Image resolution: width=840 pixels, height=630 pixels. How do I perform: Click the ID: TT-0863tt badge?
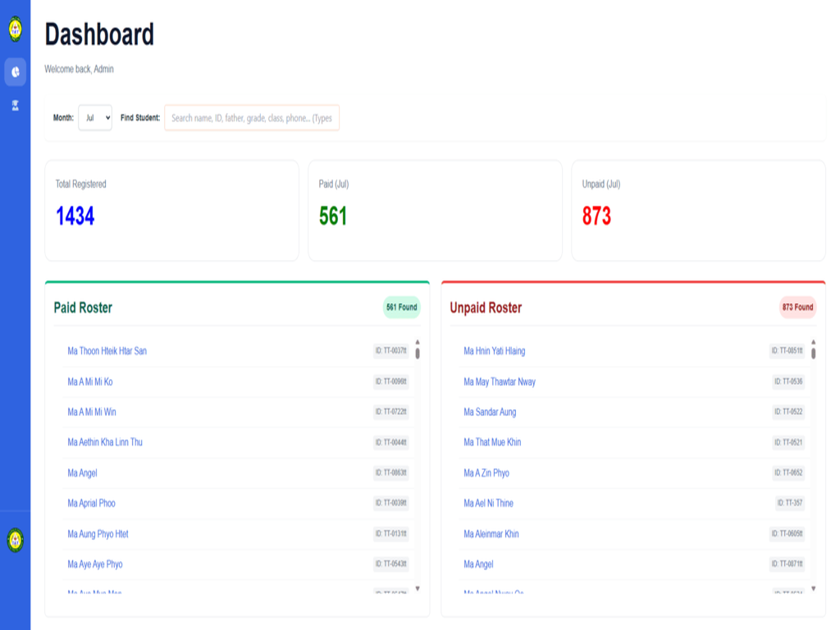(391, 472)
